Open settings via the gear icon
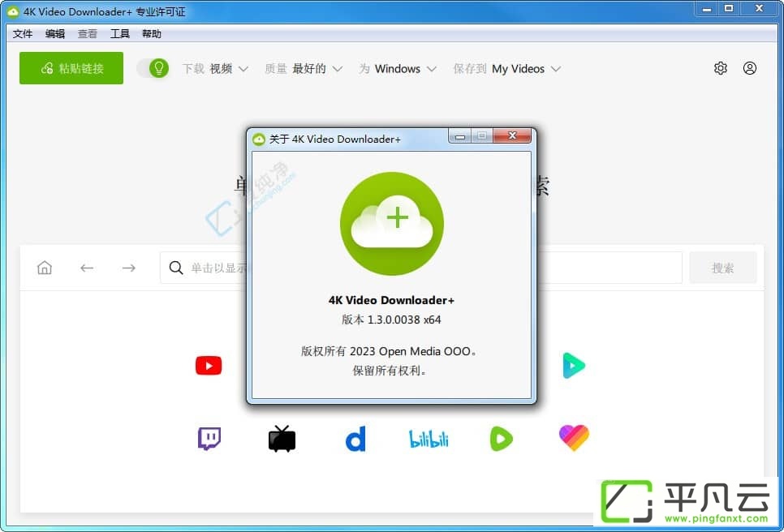The width and height of the screenshot is (784, 532). coord(720,68)
